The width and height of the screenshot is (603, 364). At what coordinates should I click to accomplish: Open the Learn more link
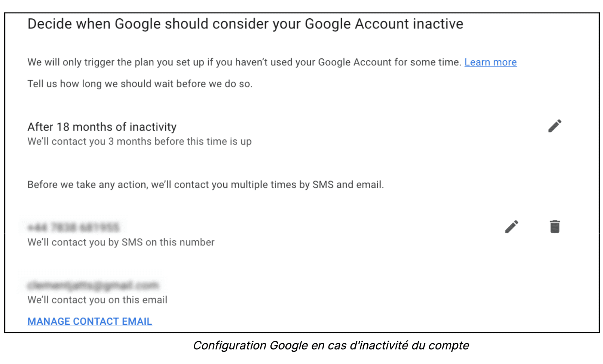(x=490, y=62)
